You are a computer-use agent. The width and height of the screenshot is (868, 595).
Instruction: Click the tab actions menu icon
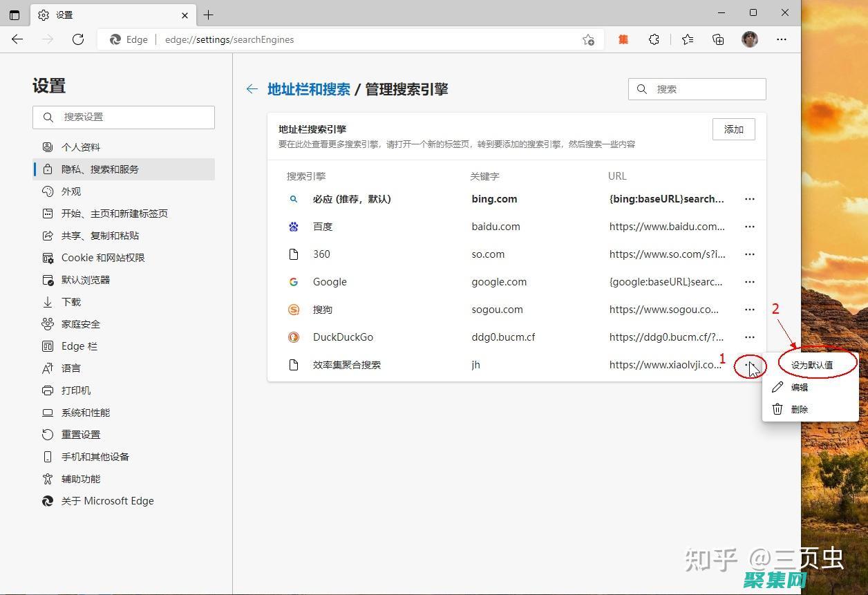tap(15, 15)
